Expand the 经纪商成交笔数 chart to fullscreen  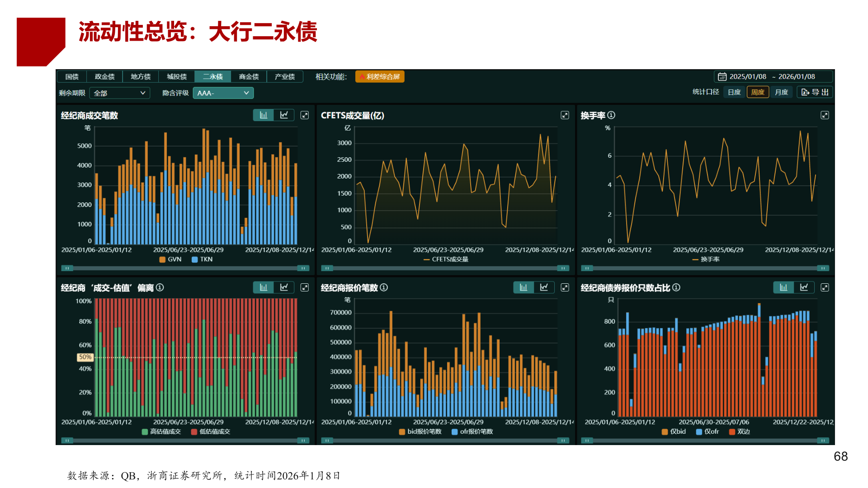click(x=305, y=115)
